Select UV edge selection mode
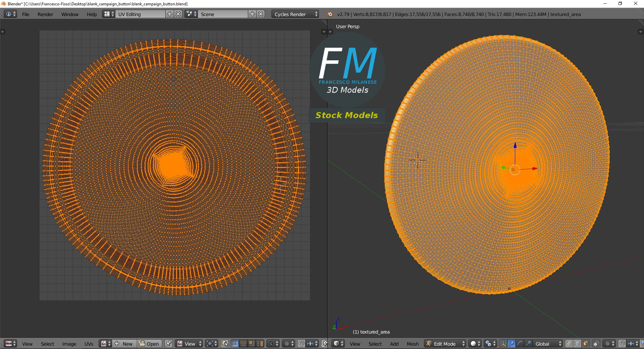The height and width of the screenshot is (349, 644). click(x=243, y=344)
